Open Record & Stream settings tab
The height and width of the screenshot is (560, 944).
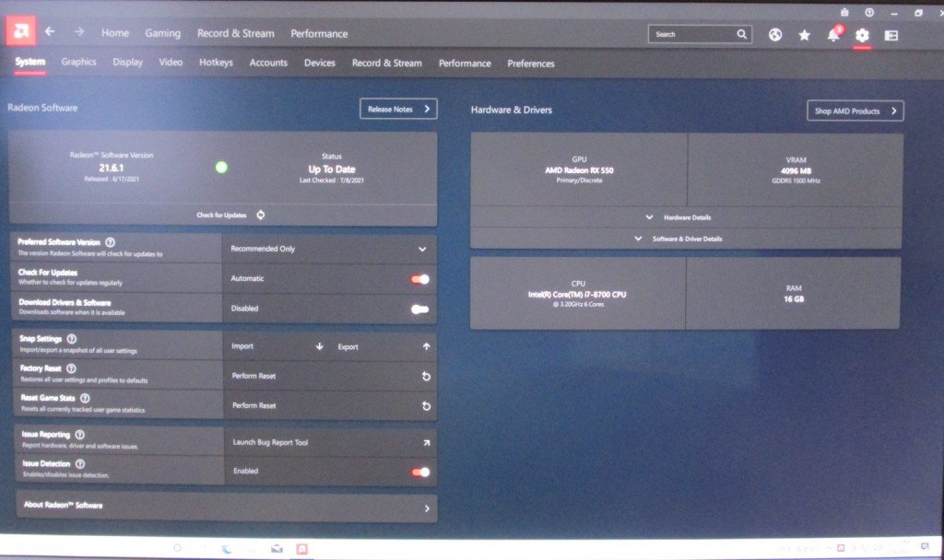tap(387, 64)
